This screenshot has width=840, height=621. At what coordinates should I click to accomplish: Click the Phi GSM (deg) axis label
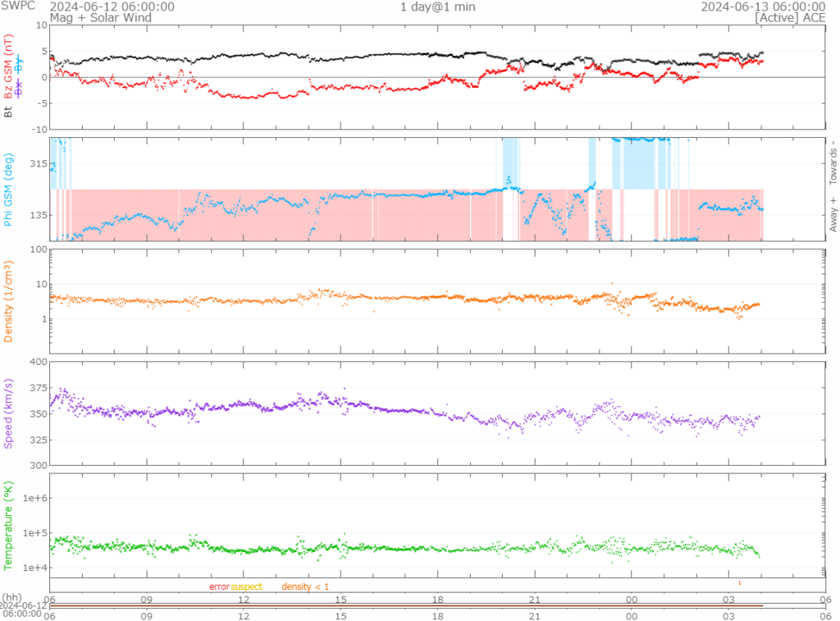pos(8,189)
